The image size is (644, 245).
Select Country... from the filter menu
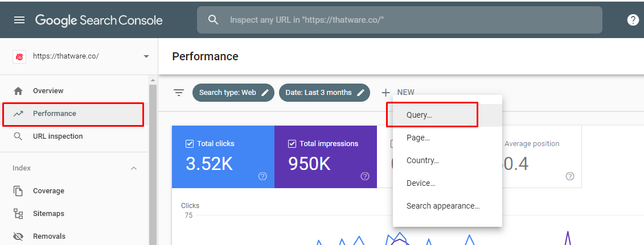(447, 161)
